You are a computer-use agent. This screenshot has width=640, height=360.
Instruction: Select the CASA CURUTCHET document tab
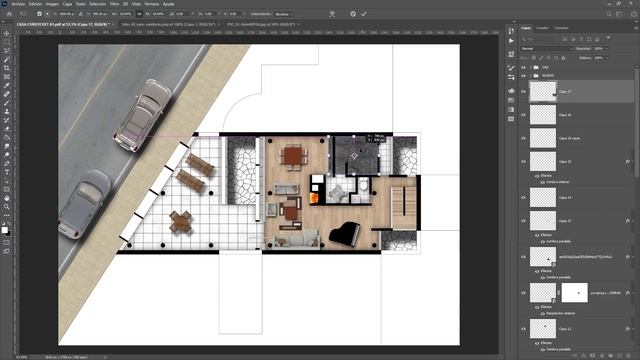click(62, 24)
